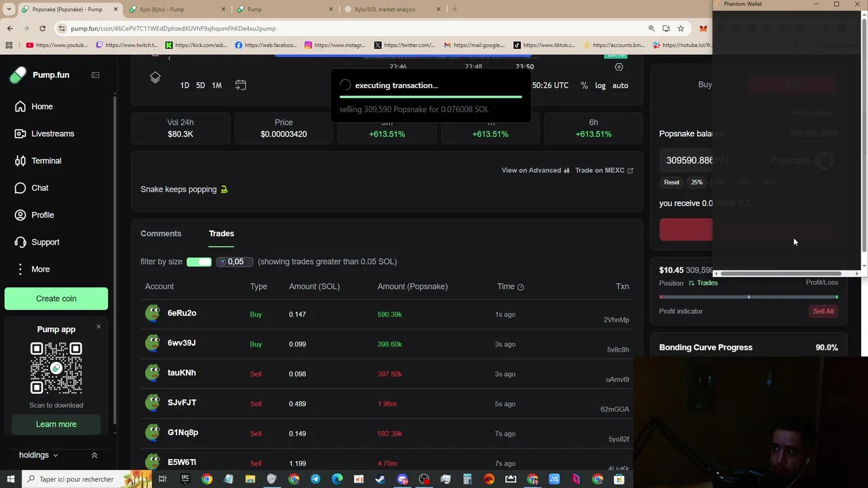Open account G1Nq8p profile

click(182, 432)
